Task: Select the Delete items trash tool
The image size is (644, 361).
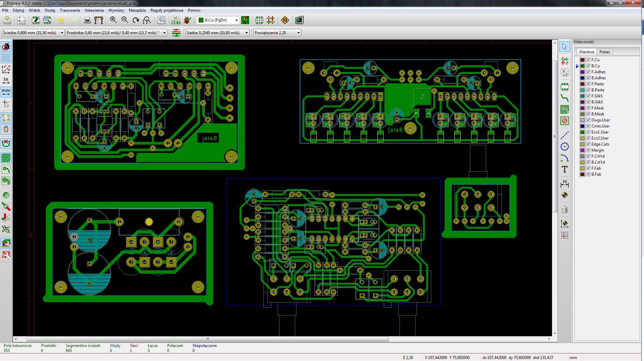Action: [565, 210]
